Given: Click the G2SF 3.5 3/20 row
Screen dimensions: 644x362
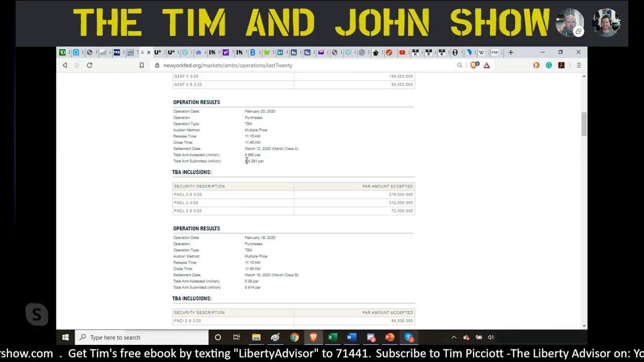Looking at the screenshot, I should (x=294, y=84).
